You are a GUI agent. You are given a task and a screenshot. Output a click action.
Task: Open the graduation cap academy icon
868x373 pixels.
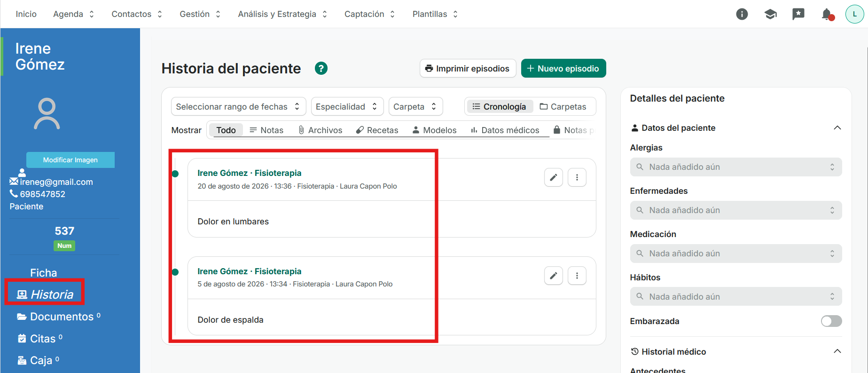click(x=770, y=14)
